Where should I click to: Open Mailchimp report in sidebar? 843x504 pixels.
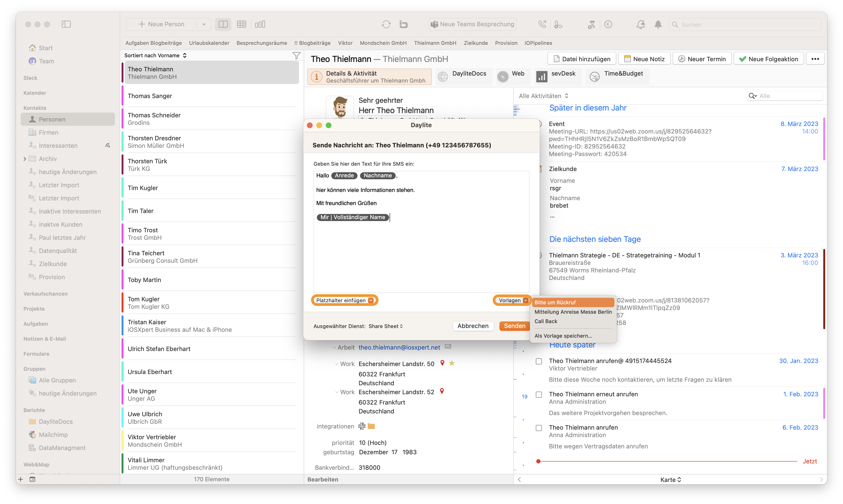click(x=53, y=435)
